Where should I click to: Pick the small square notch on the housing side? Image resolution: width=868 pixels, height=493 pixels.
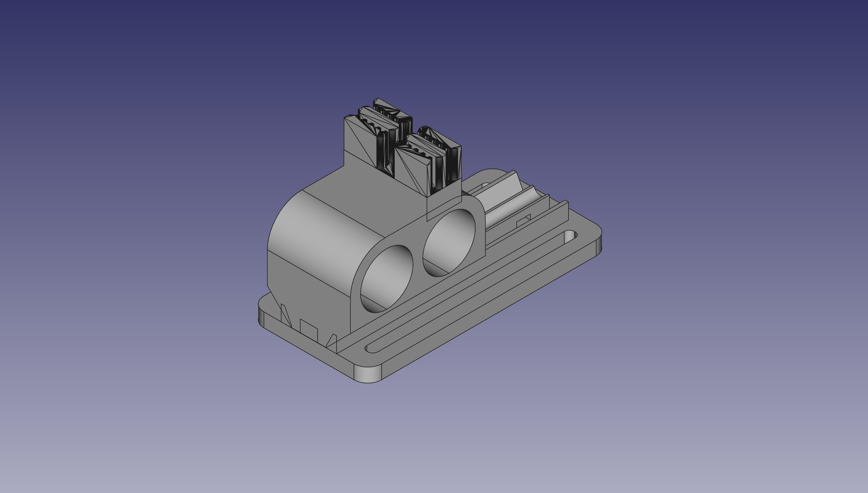tap(309, 330)
